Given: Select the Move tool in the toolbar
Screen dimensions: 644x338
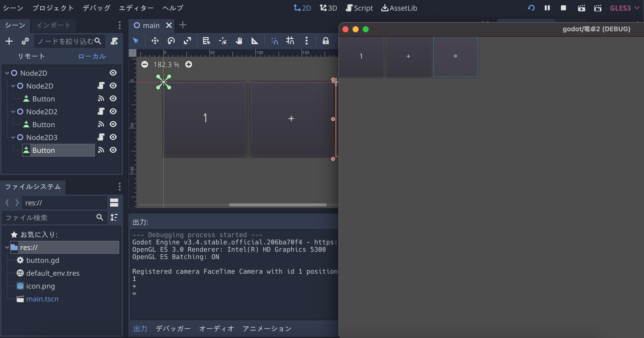Looking at the screenshot, I should click(155, 41).
